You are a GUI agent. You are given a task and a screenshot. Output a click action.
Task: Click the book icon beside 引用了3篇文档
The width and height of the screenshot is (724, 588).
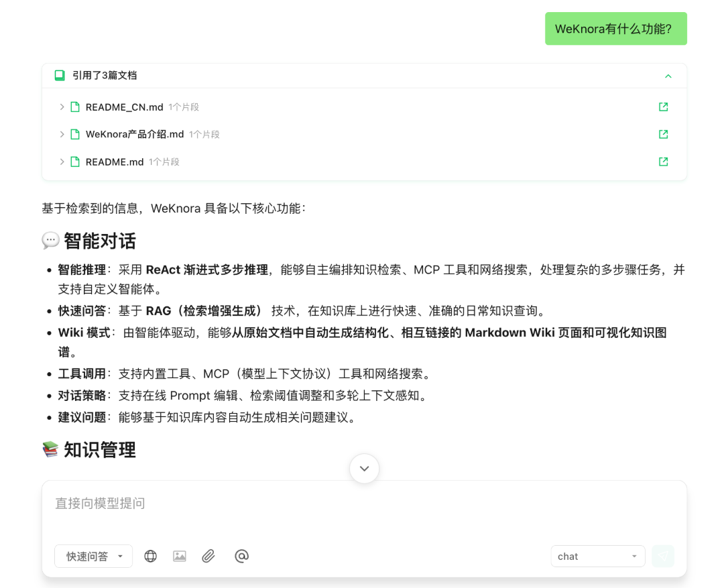coord(60,75)
